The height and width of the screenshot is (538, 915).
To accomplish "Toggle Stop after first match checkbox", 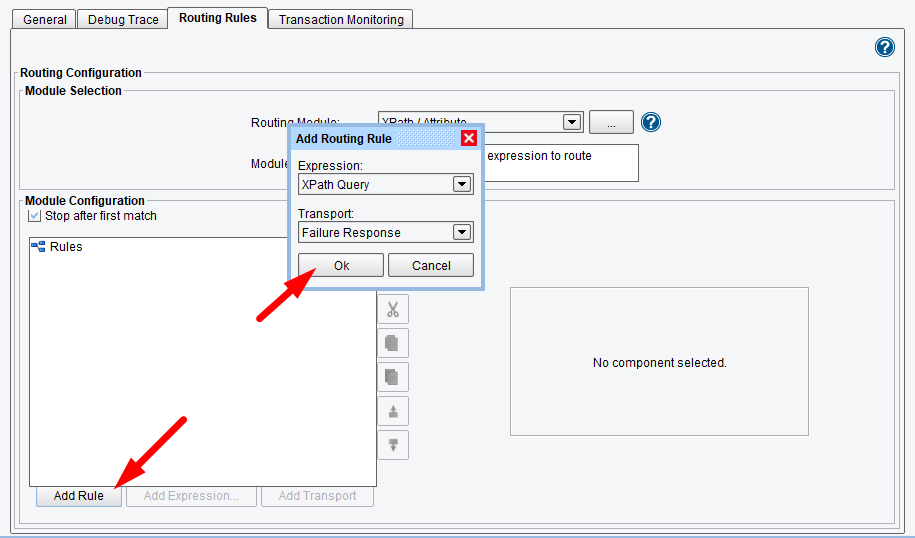I will (x=35, y=216).
